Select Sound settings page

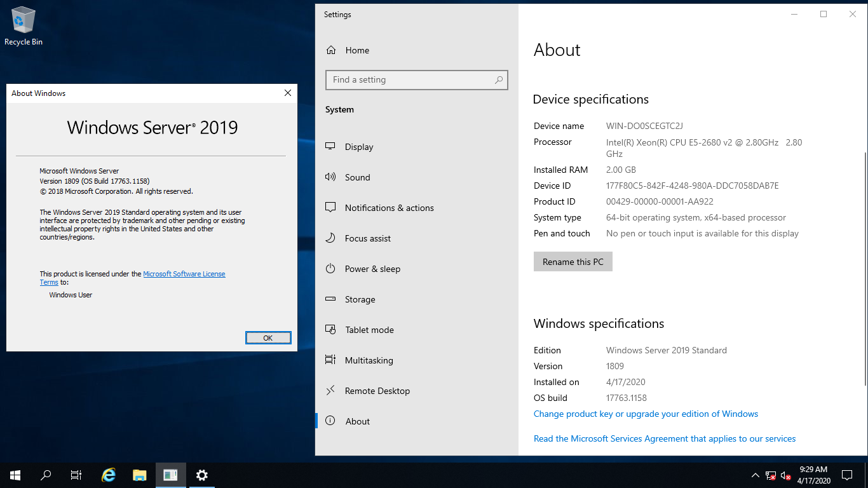[417, 177]
